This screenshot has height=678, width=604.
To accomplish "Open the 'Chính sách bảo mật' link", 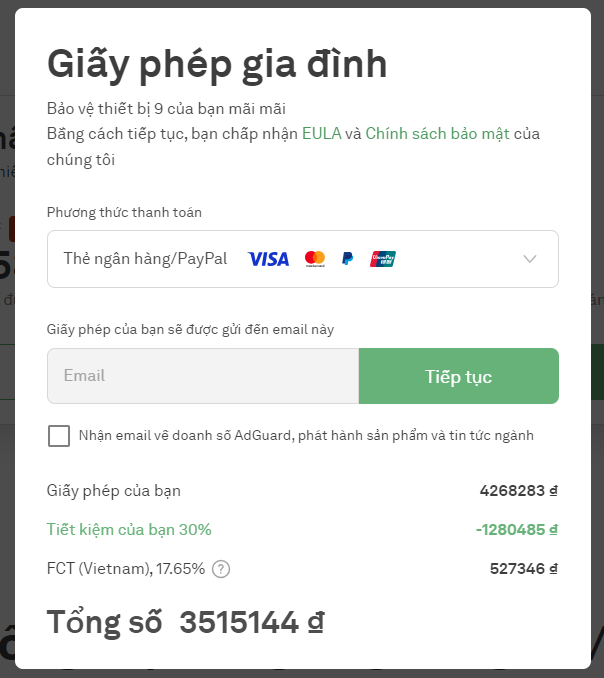I will (x=438, y=134).
